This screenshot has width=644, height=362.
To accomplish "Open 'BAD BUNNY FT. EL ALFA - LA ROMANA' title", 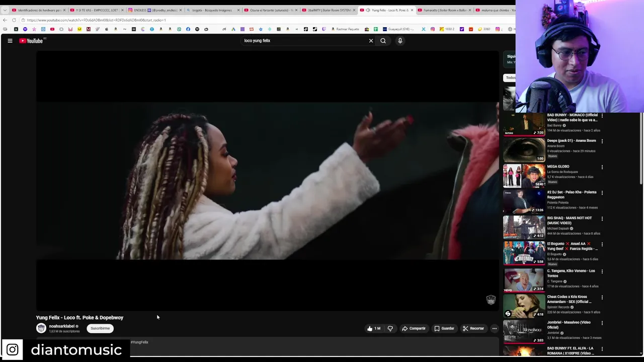I will click(571, 351).
